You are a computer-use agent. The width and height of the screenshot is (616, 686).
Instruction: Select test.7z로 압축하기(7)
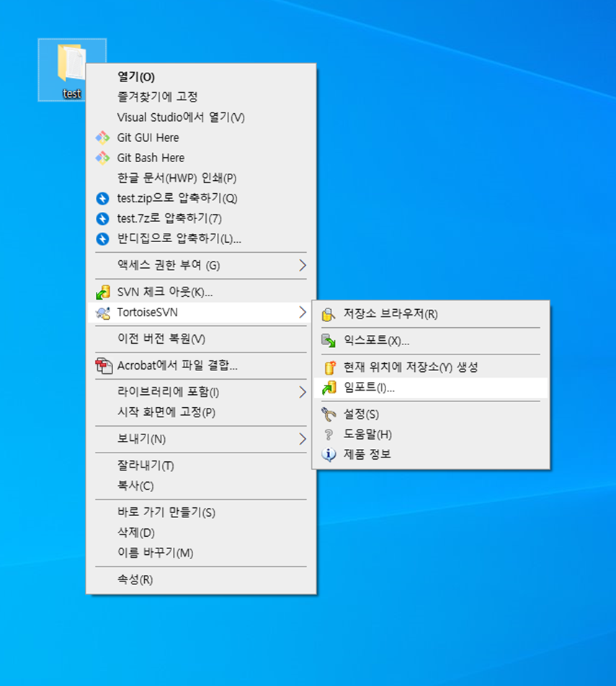pos(201,219)
